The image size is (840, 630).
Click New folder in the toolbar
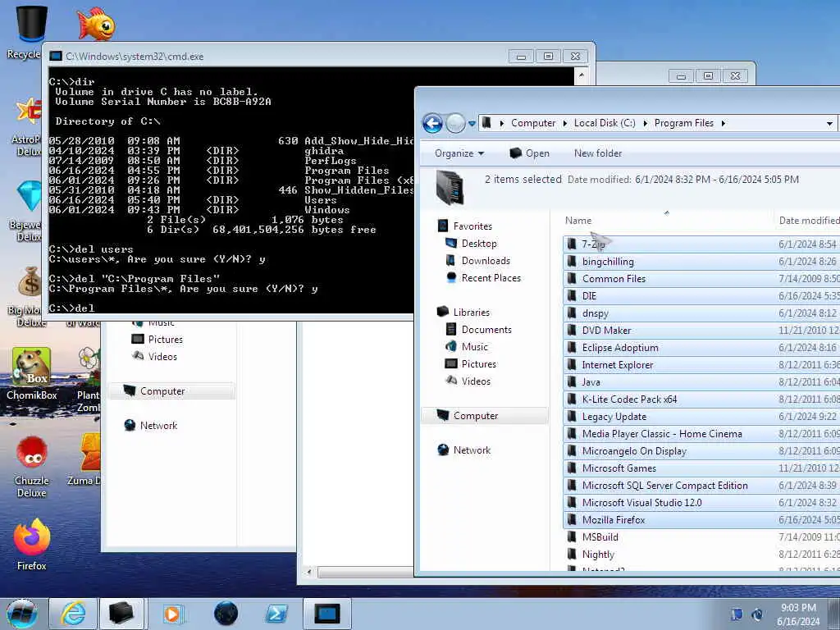coord(598,153)
